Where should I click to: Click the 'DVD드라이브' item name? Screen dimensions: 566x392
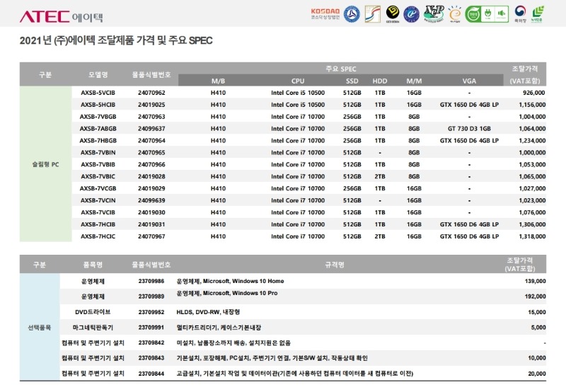pos(93,312)
